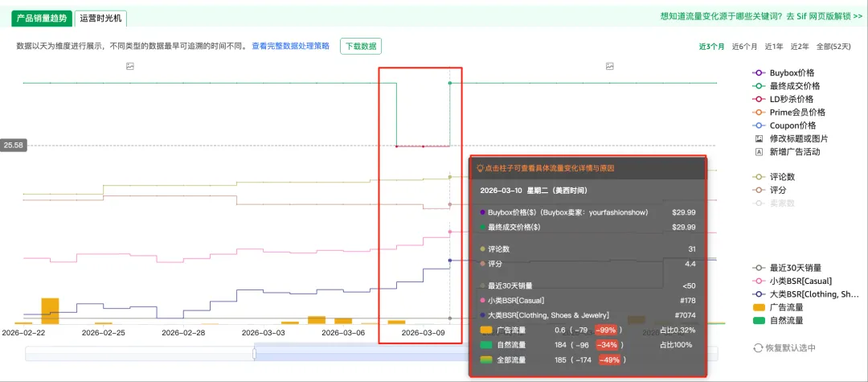Open the 运营时光机 tab
Screen dimensions: 868x382
coord(100,18)
